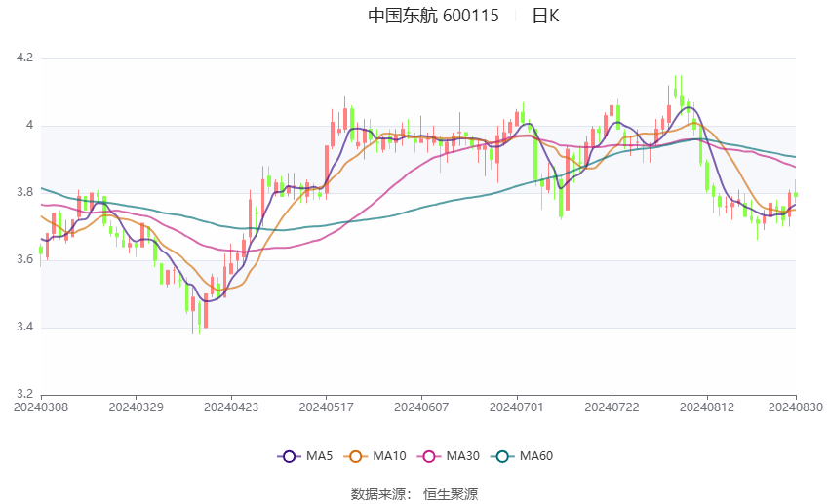Image resolution: width=829 pixels, height=504 pixels.
Task: Click the 中国东航 600115 chart title
Action: coord(433,16)
